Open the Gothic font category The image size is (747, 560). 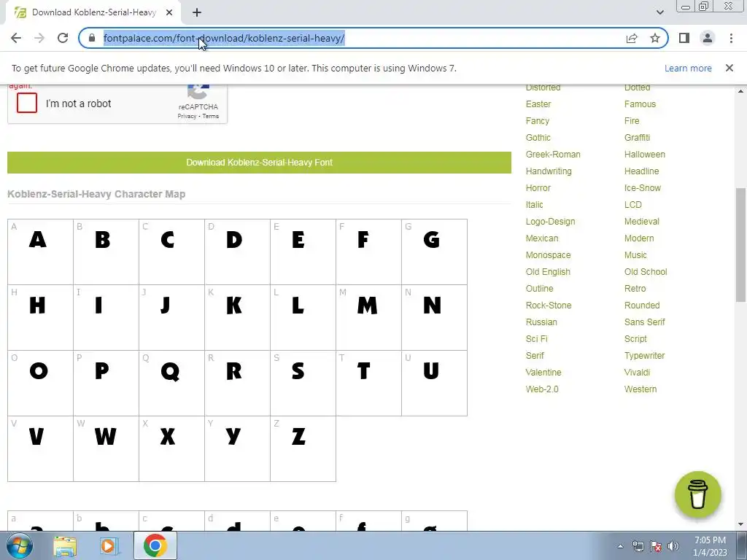538,138
